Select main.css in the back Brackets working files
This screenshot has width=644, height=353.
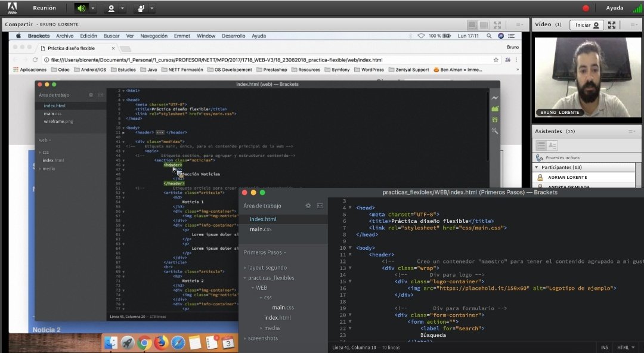pos(52,113)
